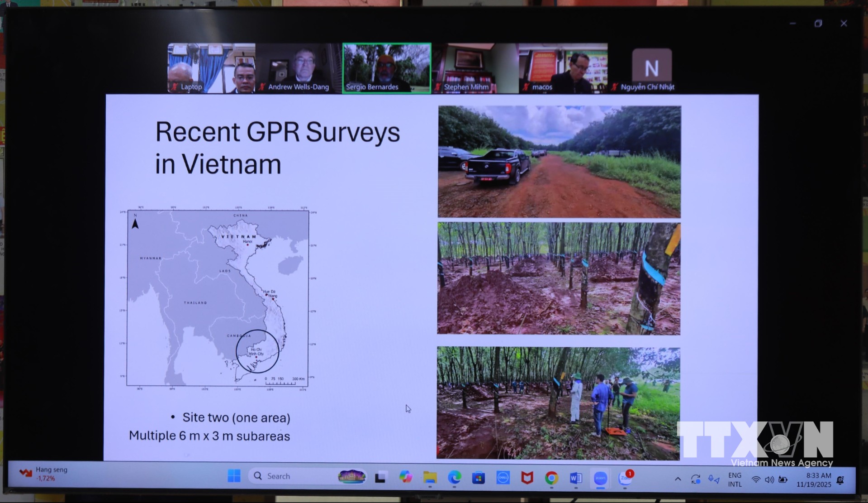Launch Microsoft Copilot from the taskbar
Viewport: 868px width, 503px height.
(x=405, y=477)
